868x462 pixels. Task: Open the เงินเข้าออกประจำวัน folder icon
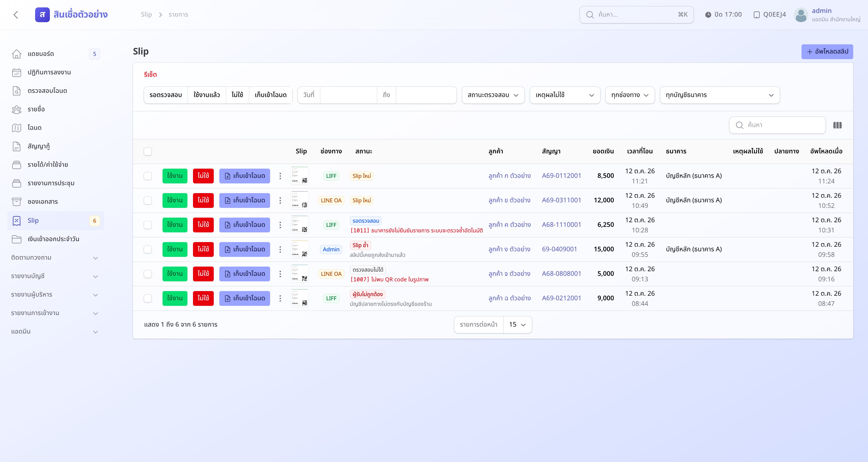[17, 239]
